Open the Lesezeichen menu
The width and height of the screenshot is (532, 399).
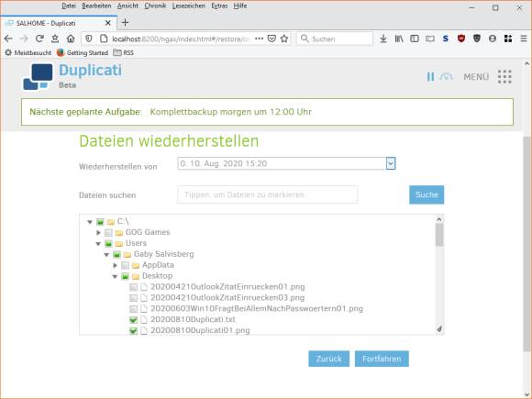189,6
